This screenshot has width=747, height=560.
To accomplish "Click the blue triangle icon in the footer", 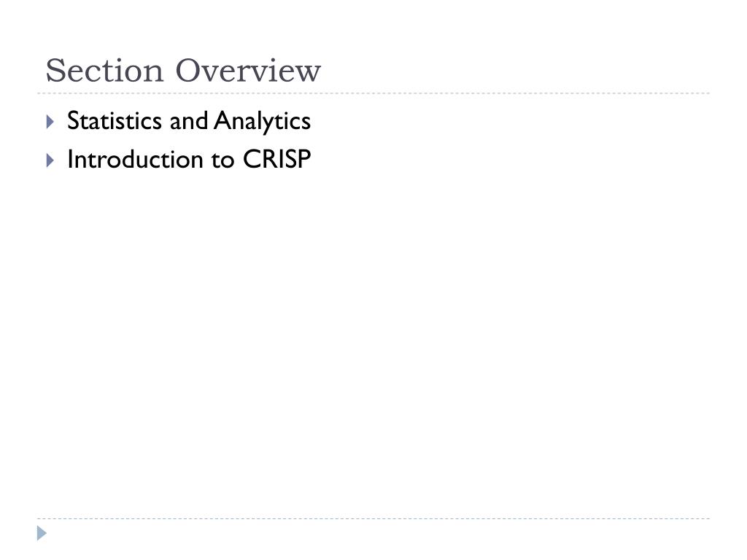I will tap(42, 533).
